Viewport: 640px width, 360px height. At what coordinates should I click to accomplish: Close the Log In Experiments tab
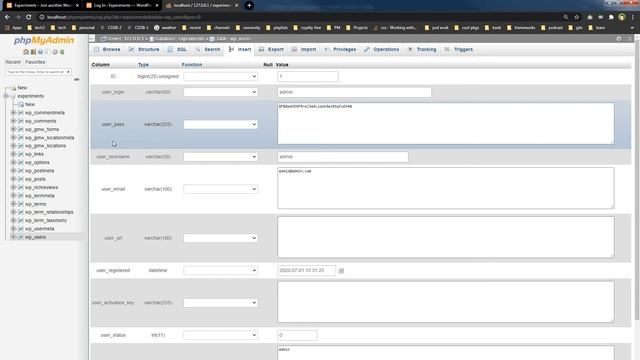pos(157,6)
